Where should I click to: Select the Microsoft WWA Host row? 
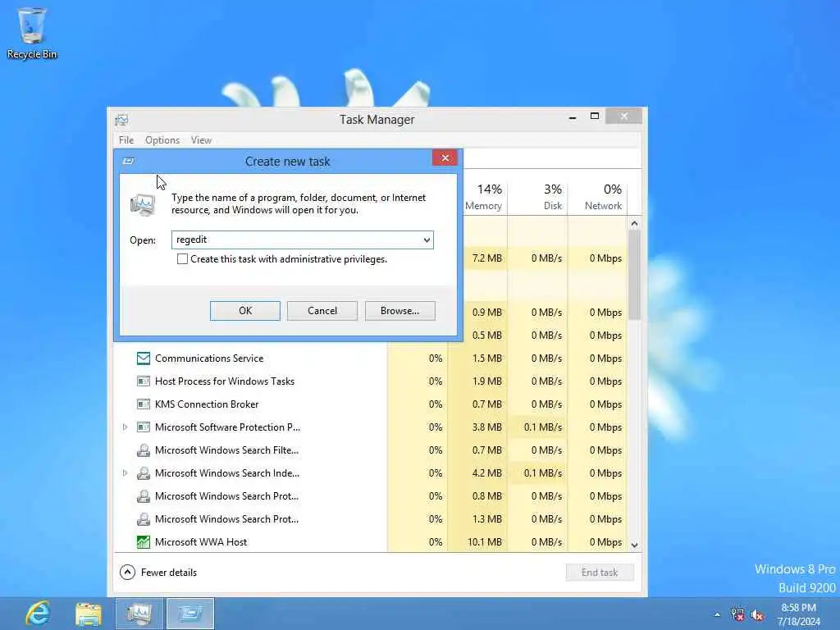coord(371,542)
